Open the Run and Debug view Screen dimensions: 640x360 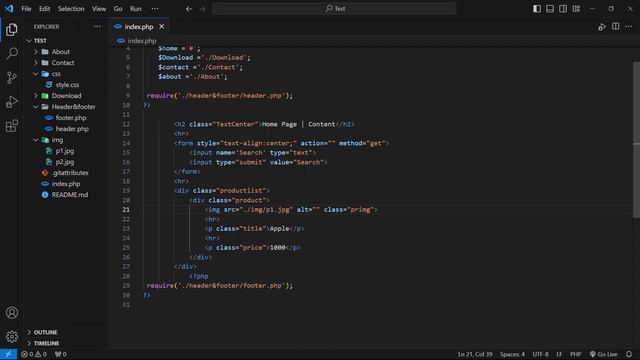click(x=12, y=102)
